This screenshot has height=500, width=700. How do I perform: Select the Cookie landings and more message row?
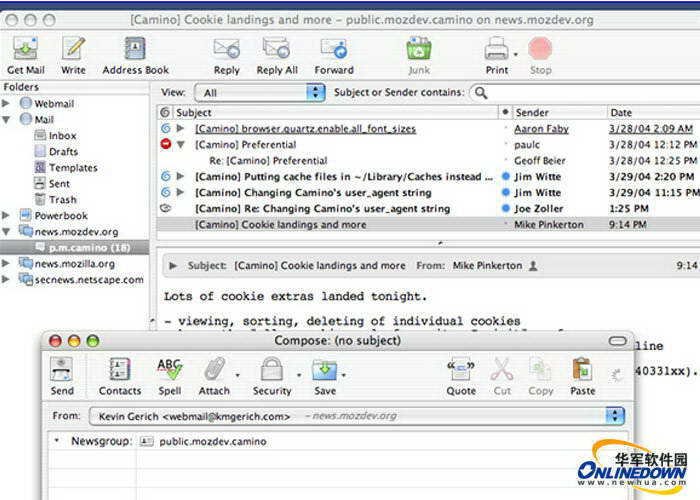point(429,225)
